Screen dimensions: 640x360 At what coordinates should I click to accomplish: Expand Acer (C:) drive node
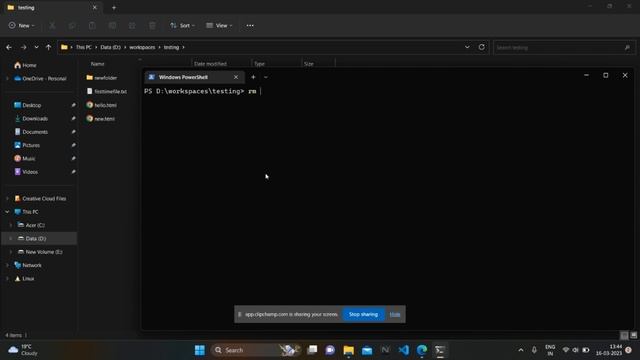11,225
